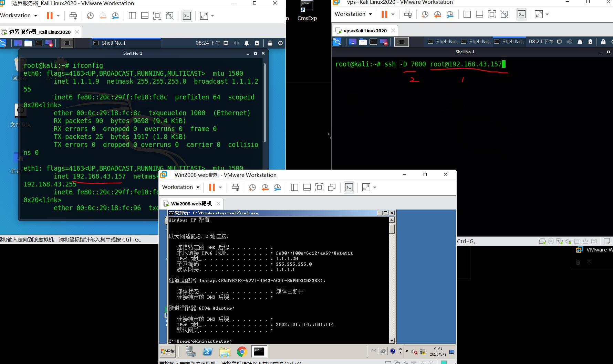613x364 pixels.
Task: Toggle thumbnail bar in Win2008 web靶机 window
Action: tap(307, 187)
